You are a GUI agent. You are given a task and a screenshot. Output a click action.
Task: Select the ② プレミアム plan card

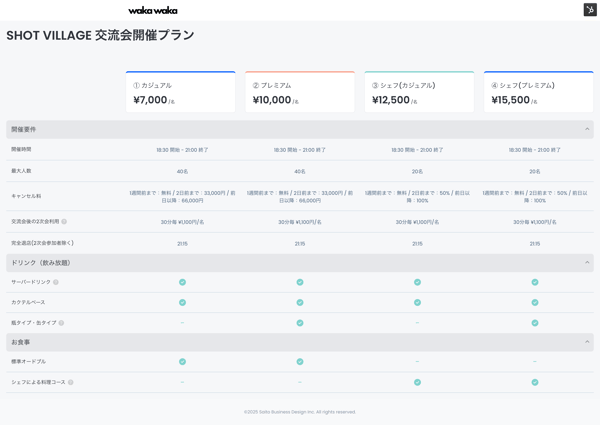300,92
